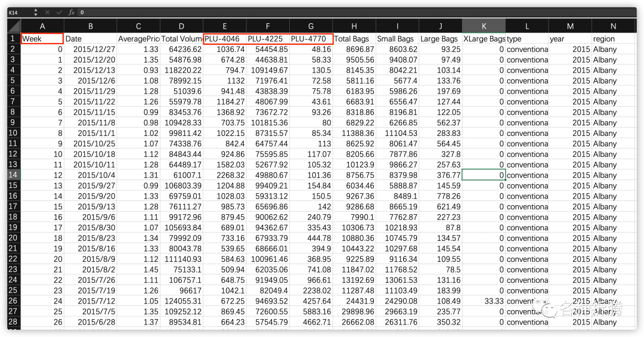Click average price cell 1.45
The image size is (644, 337).
click(x=138, y=270)
